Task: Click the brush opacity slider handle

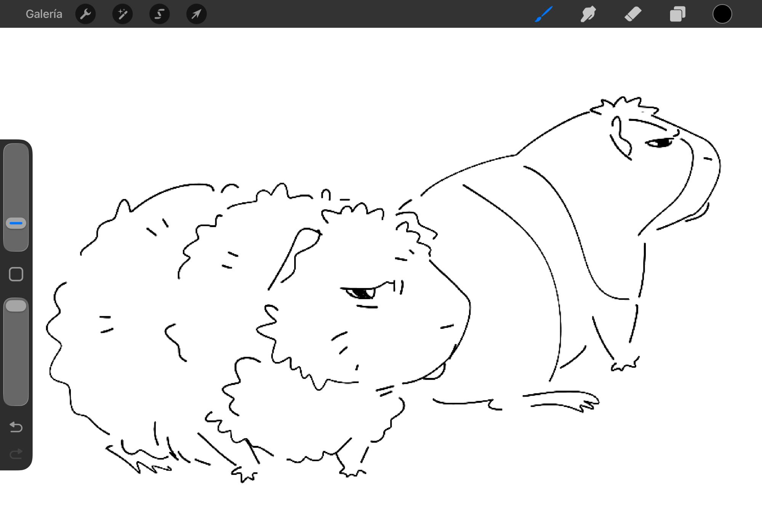Action: point(16,306)
